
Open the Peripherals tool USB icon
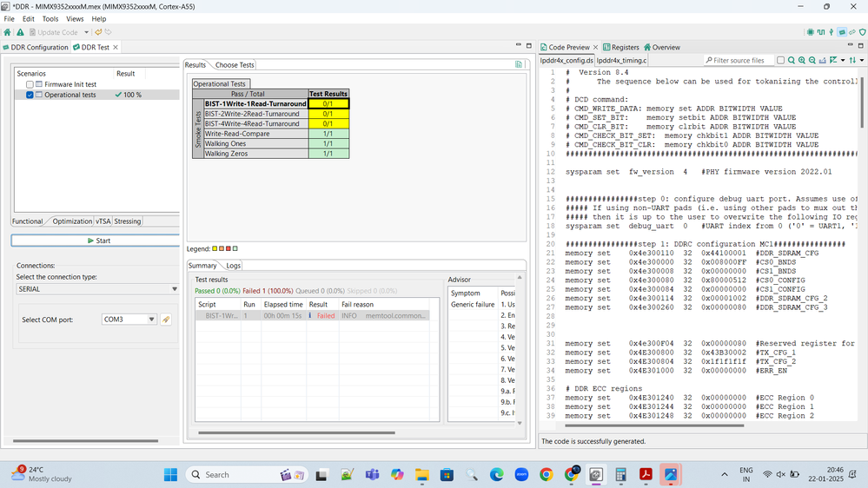pyautogui.click(x=832, y=32)
